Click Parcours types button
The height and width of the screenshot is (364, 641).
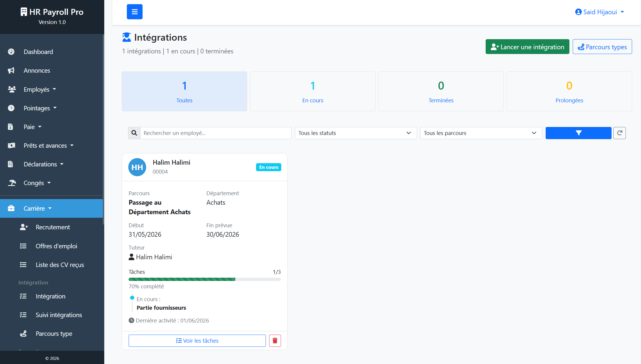(602, 47)
